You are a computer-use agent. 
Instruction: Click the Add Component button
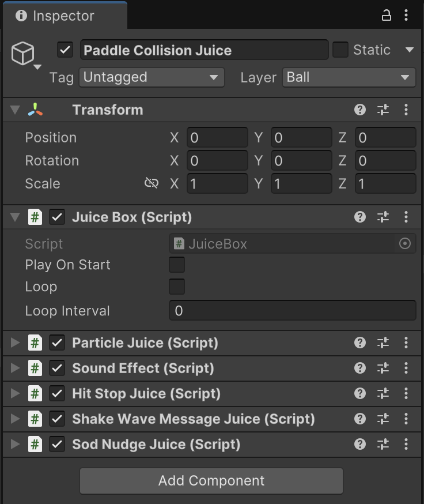tap(211, 481)
